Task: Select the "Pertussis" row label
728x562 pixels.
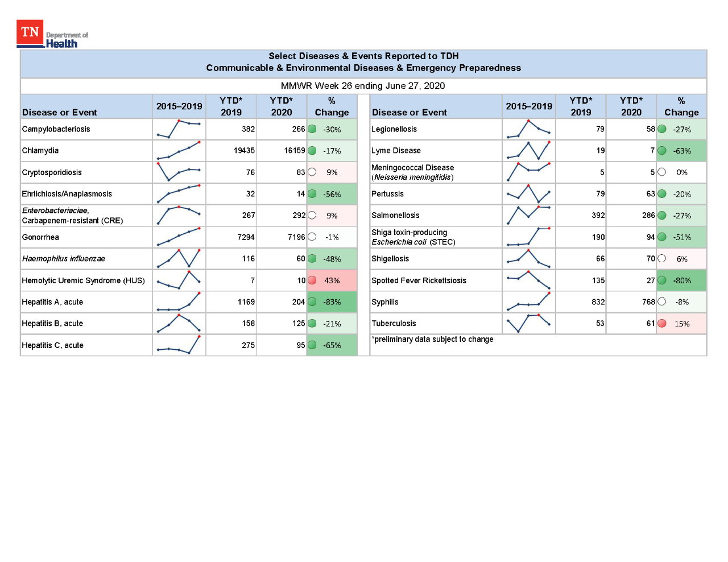Action: click(387, 194)
